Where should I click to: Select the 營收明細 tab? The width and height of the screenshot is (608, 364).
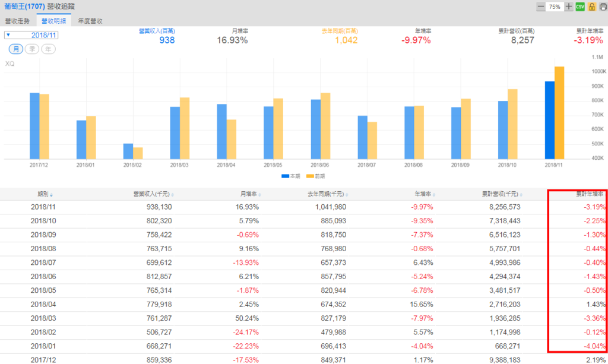(54, 21)
